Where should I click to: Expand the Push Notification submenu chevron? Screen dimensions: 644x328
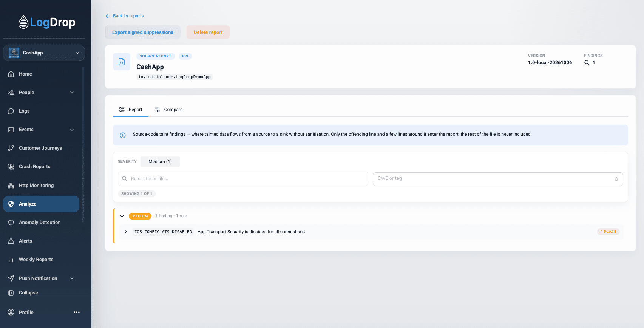tap(72, 278)
